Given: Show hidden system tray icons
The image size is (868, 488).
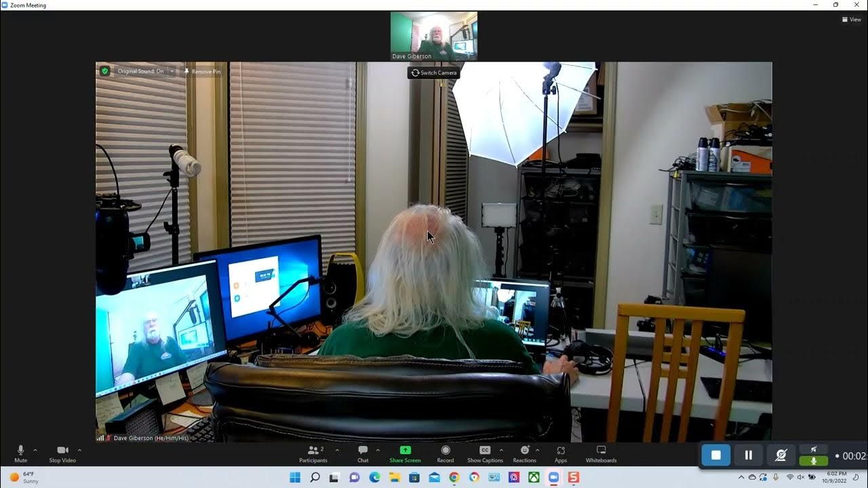Looking at the screenshot, I should coord(741,477).
